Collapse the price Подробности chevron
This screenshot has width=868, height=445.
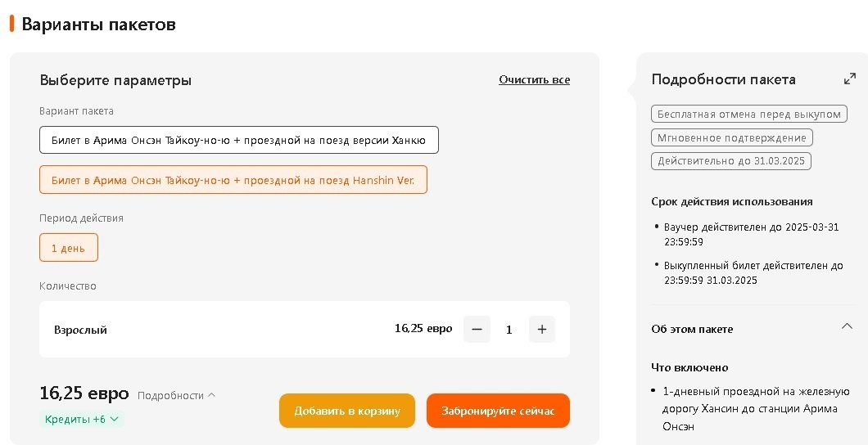pyautogui.click(x=211, y=395)
